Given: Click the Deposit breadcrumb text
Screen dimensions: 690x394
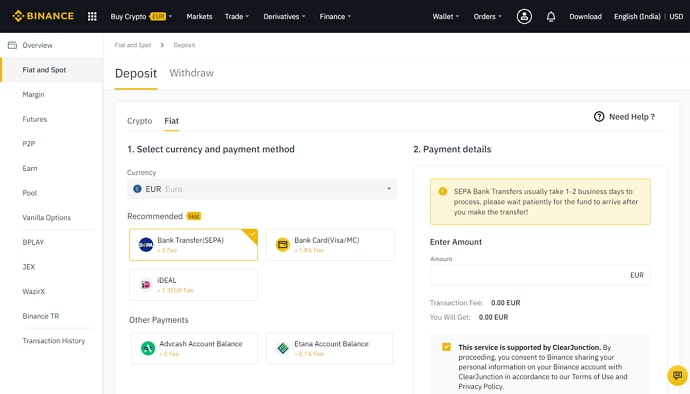Looking at the screenshot, I should 184,45.
